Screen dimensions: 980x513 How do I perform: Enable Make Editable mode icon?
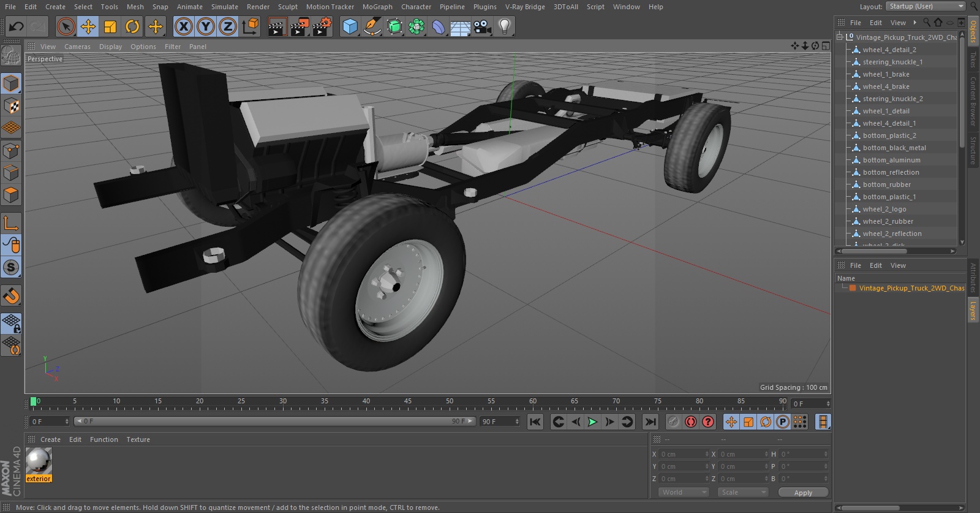[11, 56]
